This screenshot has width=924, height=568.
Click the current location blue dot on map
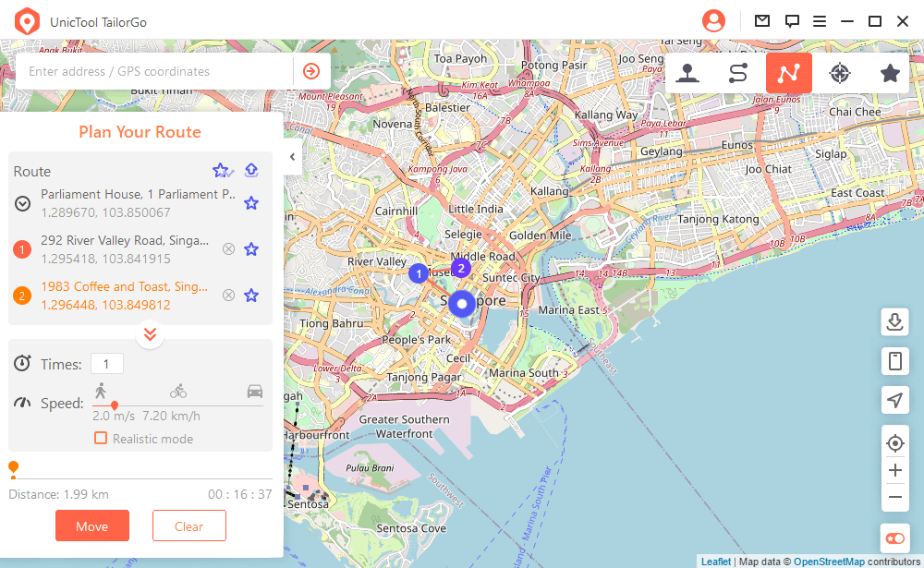[x=462, y=304]
